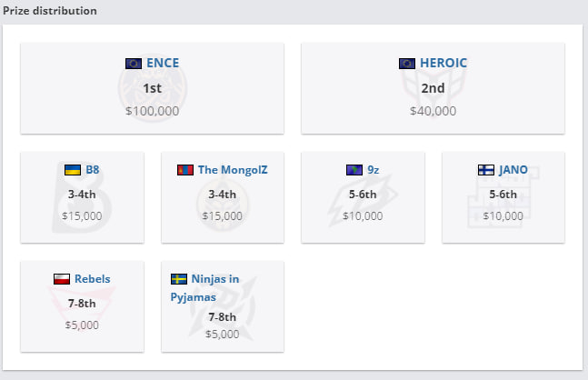Open the ENCE team link
This screenshot has height=380, width=588.
pos(163,63)
